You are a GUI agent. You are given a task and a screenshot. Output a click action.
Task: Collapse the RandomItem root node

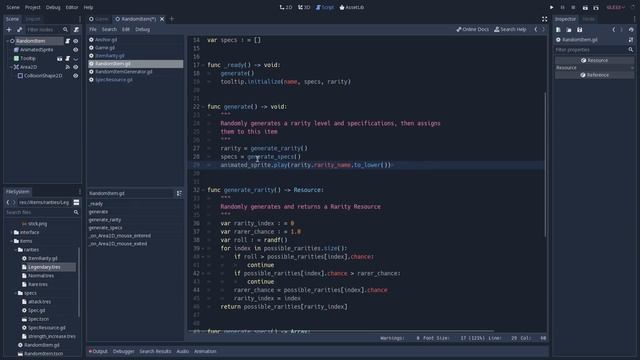click(7, 41)
